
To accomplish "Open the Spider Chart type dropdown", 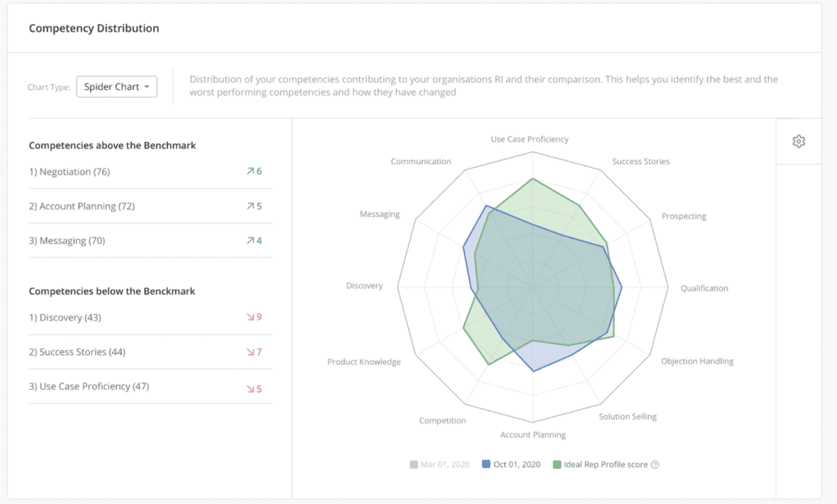I will [x=116, y=86].
